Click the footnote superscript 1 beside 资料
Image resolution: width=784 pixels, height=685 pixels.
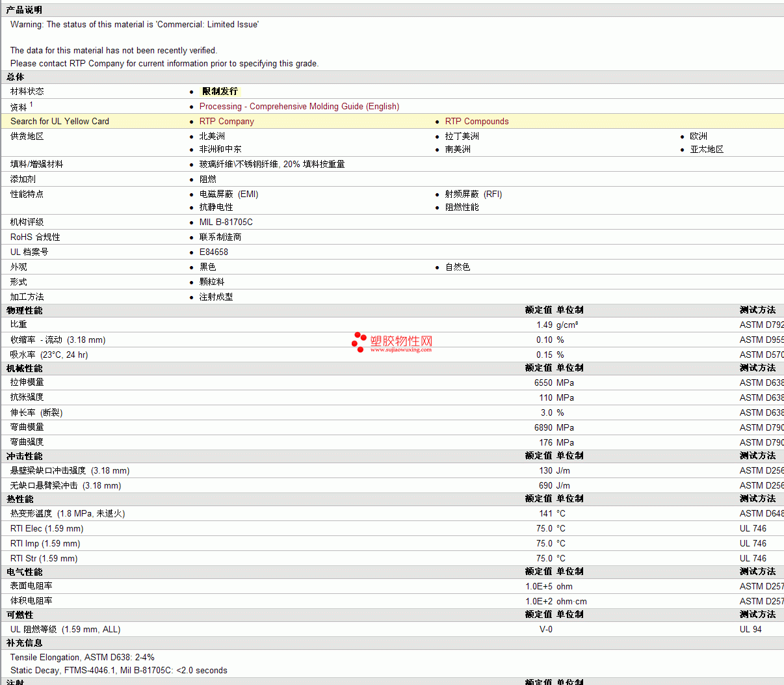pos(31,104)
